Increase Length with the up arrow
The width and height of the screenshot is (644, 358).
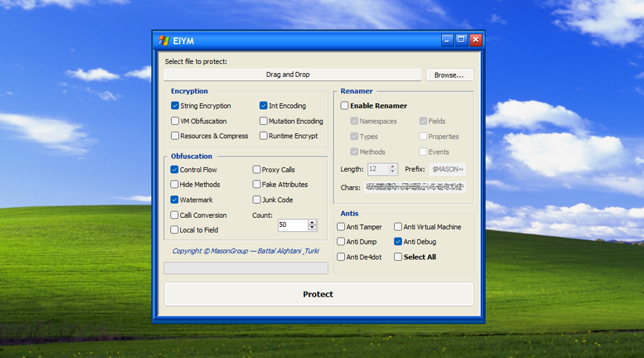393,166
